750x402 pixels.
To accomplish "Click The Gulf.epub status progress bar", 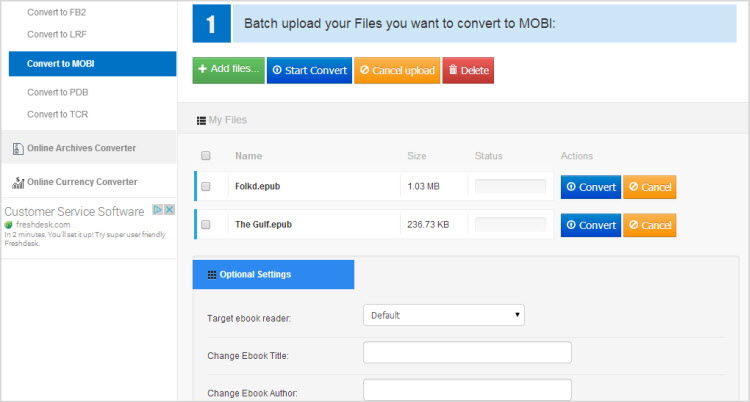I will pyautogui.click(x=510, y=224).
